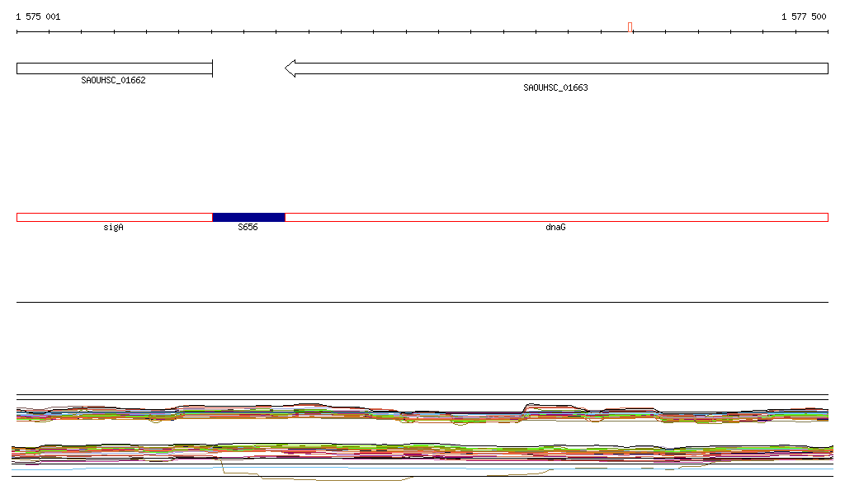This screenshot has width=845, height=504.
Task: Click the S656 label text
Action: [x=248, y=227]
